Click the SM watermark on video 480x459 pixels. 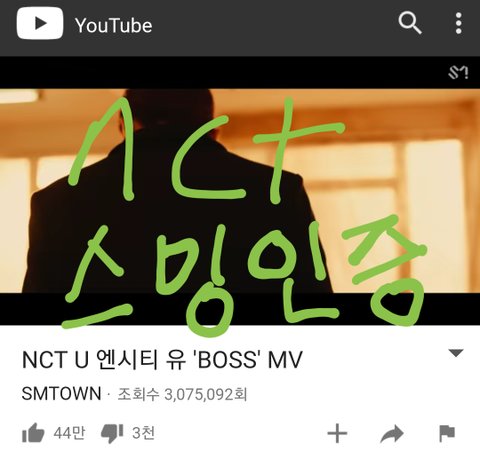pyautogui.click(x=458, y=73)
